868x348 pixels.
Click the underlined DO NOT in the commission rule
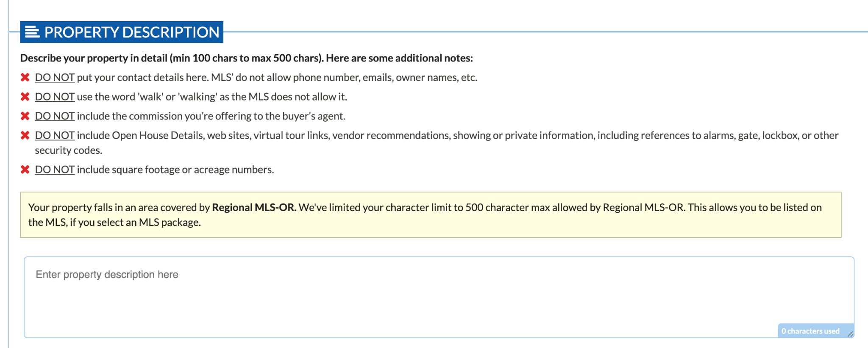click(54, 116)
